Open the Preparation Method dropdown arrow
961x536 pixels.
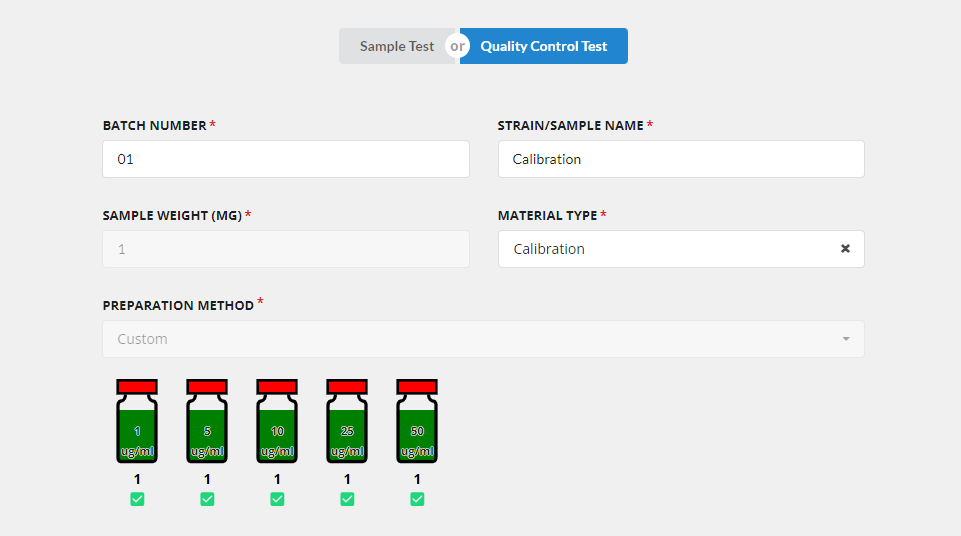(846, 339)
